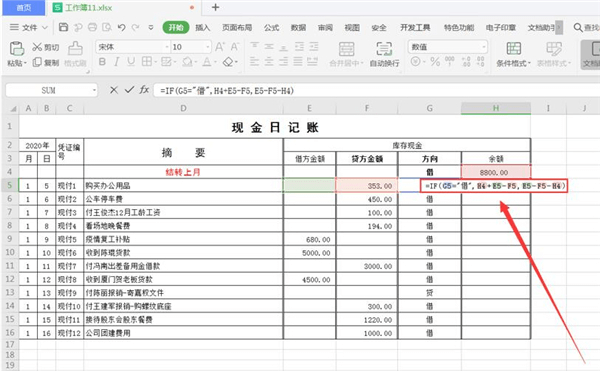The height and width of the screenshot is (371, 600).
Task: Decrease decimal places
Action: coord(480,61)
